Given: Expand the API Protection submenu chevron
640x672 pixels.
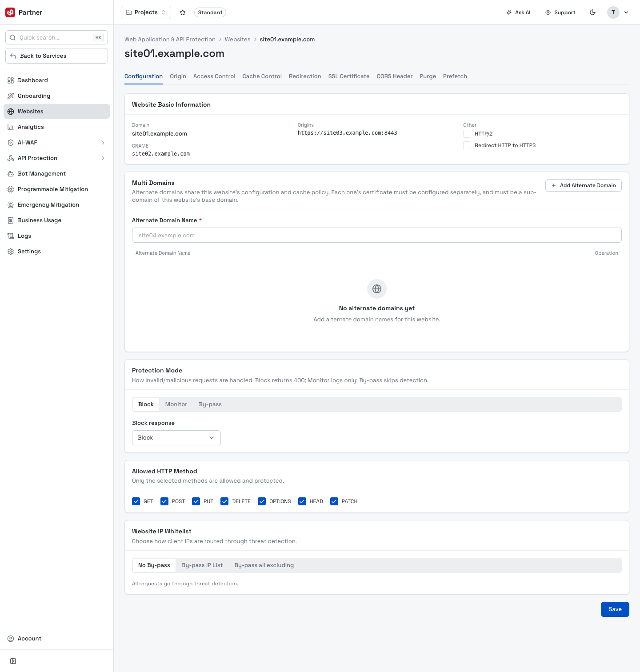Looking at the screenshot, I should click(x=103, y=158).
